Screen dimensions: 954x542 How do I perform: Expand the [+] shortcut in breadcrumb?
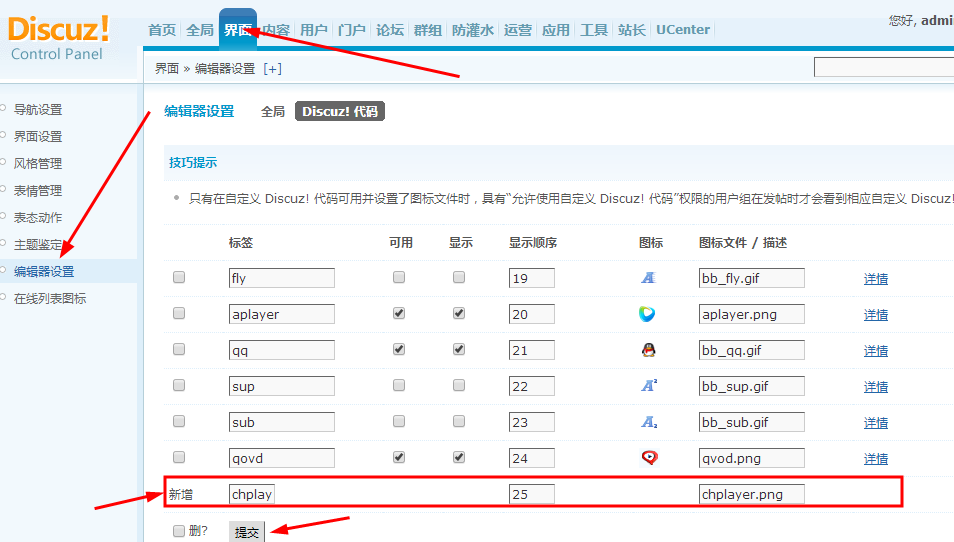273,69
